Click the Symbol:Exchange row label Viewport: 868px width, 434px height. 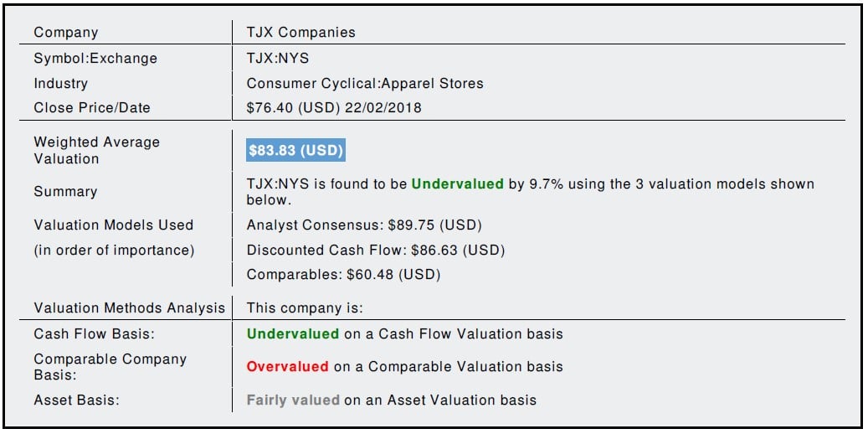coord(95,59)
